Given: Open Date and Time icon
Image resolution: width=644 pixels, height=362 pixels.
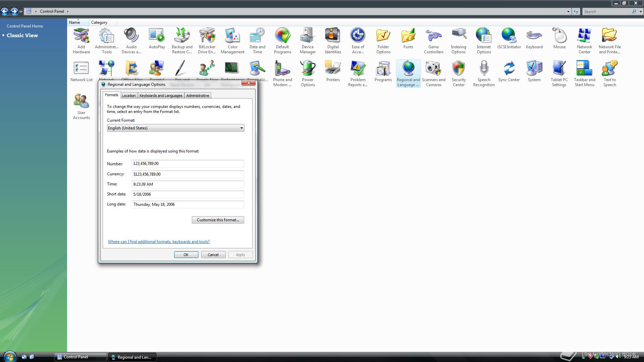Looking at the screenshot, I should 257,41.
